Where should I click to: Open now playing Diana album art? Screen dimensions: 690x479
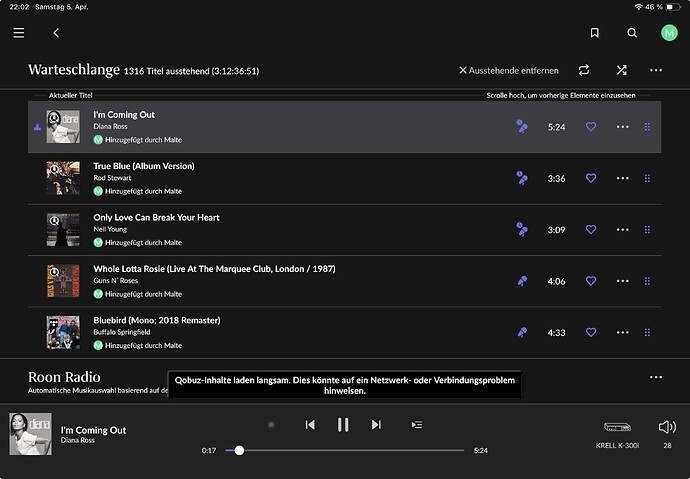[x=30, y=434]
